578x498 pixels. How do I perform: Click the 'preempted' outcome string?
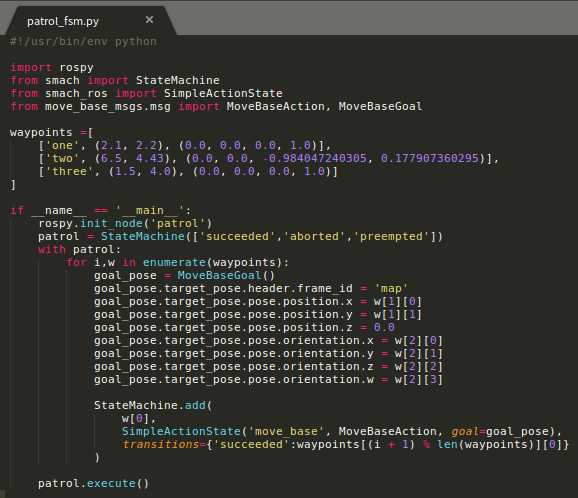pyautogui.click(x=391, y=236)
